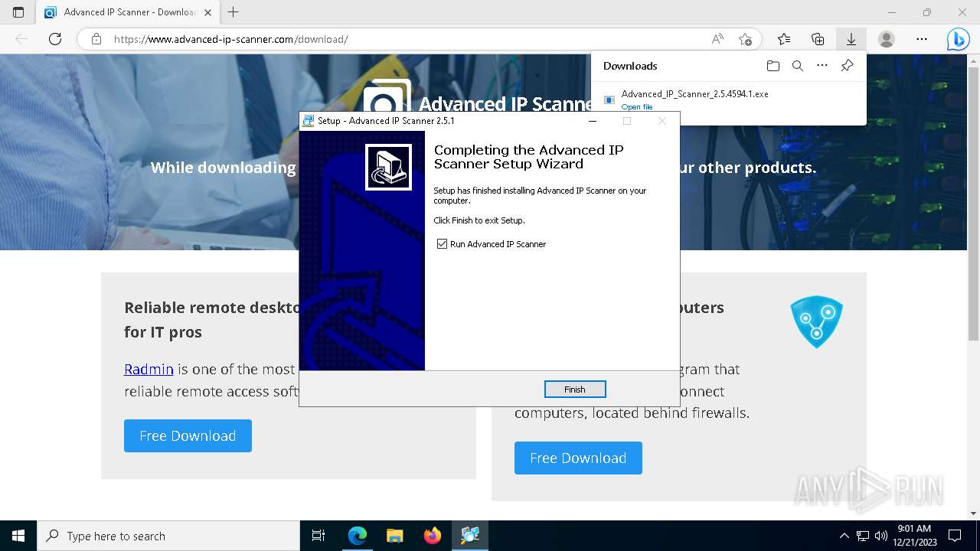Viewport: 980px width, 551px height.
Task: Show hidden system tray icons
Action: [844, 536]
